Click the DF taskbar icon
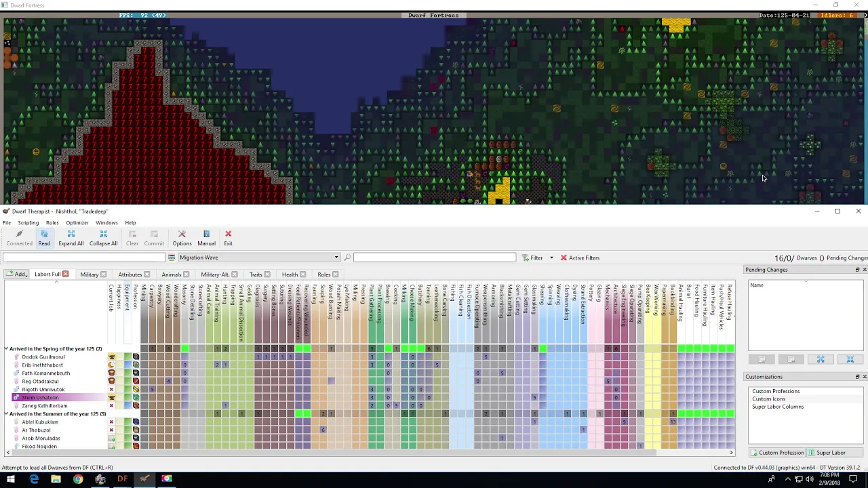The height and width of the screenshot is (488, 868). coord(122,479)
